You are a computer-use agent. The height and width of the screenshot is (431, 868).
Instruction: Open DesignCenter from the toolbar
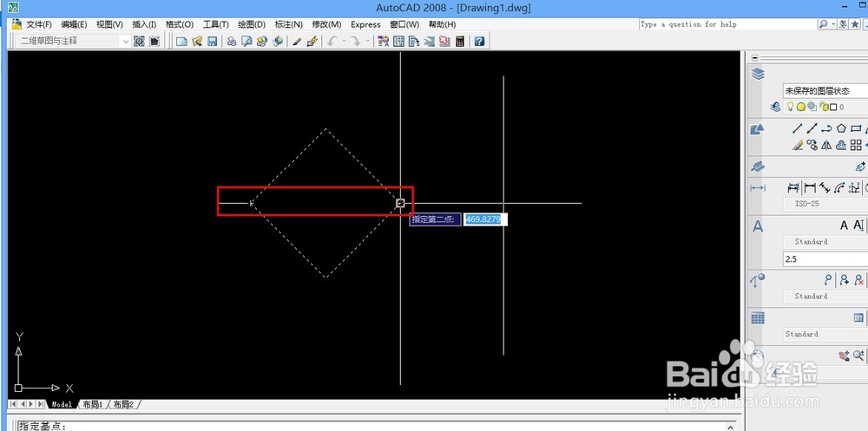(x=398, y=41)
